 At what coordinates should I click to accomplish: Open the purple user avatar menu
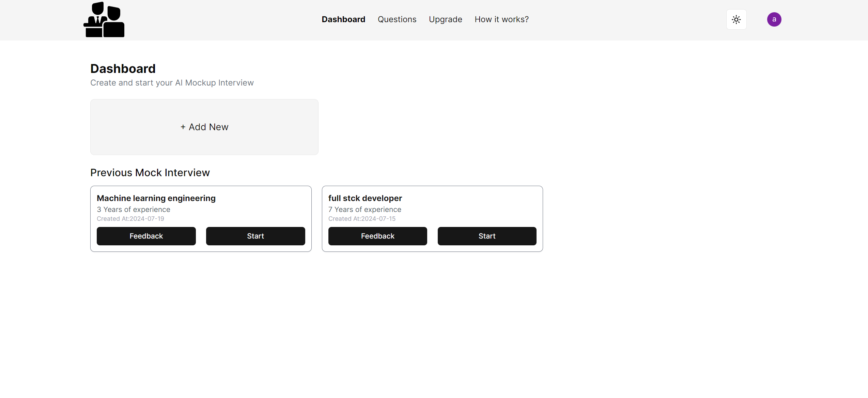[x=774, y=19]
